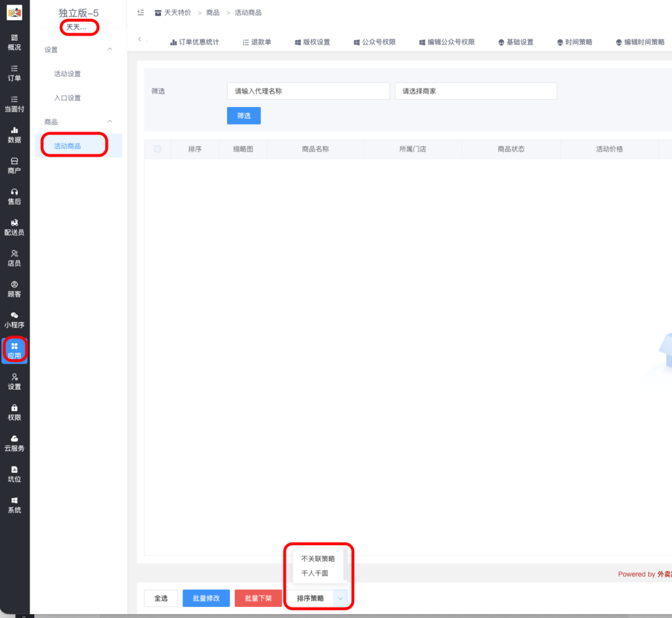This screenshot has width=672, height=618.
Task: Open the 店员 staff management section
Action: 14,258
